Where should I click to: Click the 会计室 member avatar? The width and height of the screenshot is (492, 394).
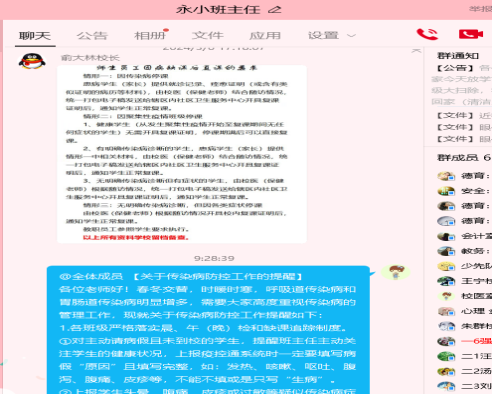click(446, 236)
